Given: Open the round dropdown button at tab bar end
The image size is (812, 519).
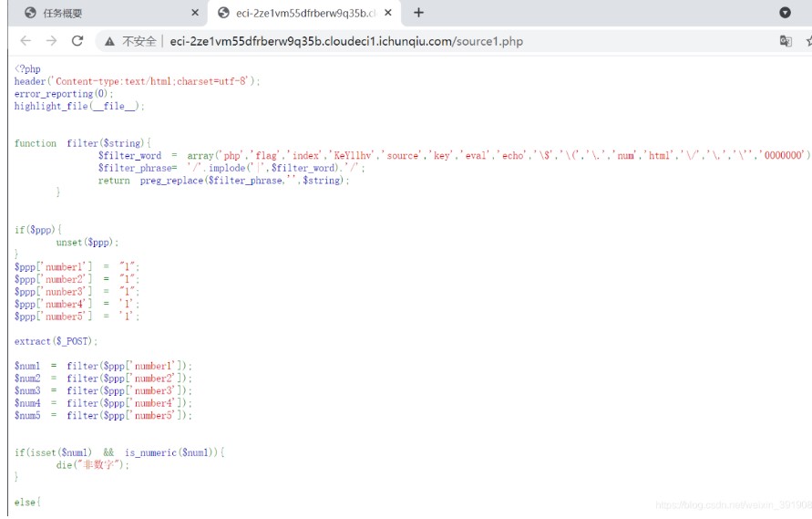Looking at the screenshot, I should (x=785, y=13).
